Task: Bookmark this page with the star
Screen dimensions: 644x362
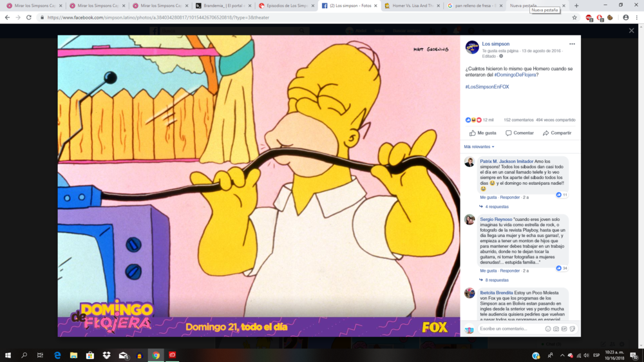Action: click(x=574, y=17)
